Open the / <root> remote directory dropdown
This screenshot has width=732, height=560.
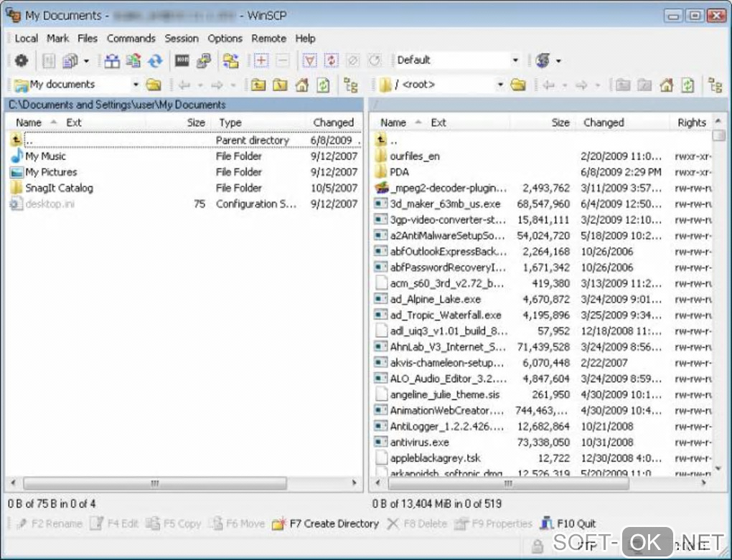pos(500,85)
